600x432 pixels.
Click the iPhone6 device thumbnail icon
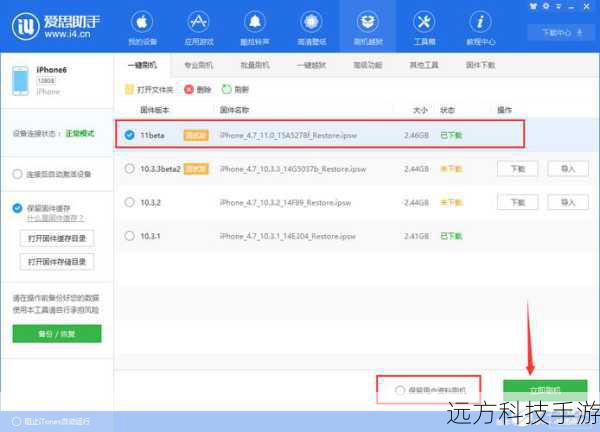click(20, 81)
